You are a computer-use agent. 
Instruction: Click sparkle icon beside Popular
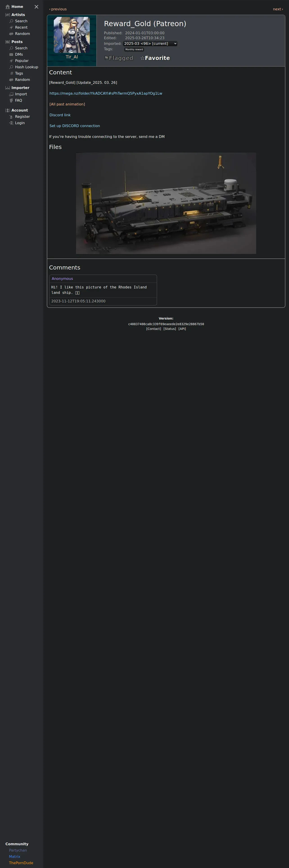point(11,61)
